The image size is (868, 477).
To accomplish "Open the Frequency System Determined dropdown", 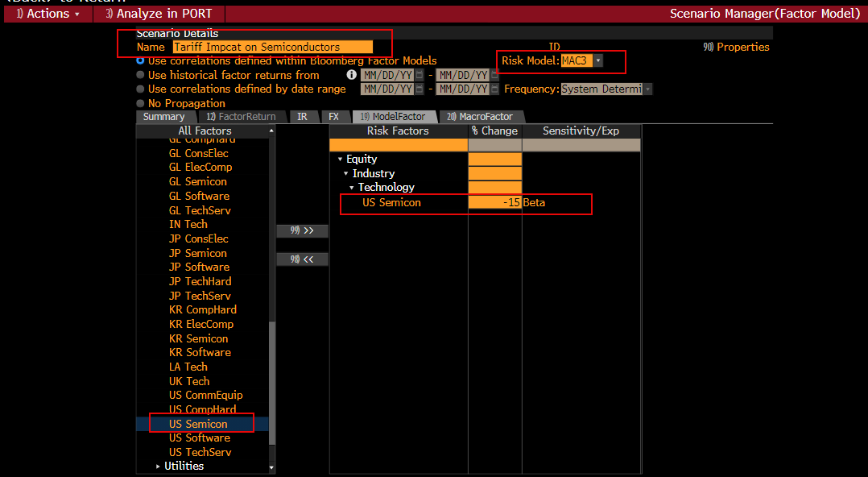I will coord(648,89).
